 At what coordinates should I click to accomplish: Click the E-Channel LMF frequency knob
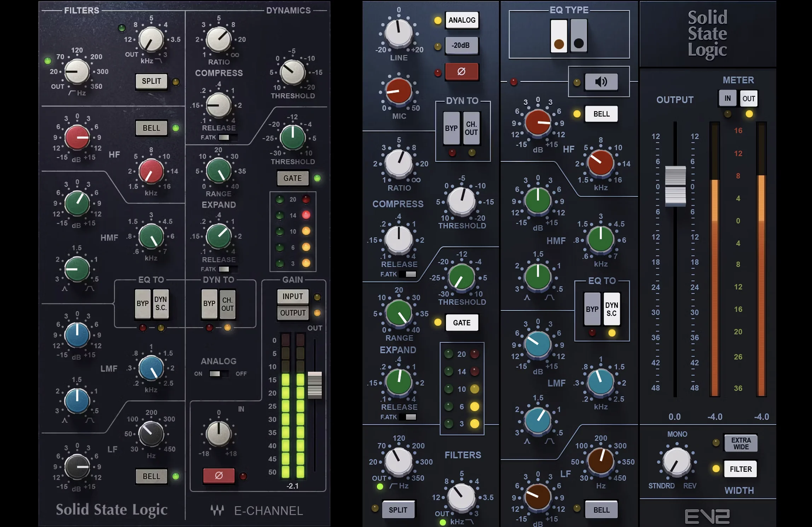pos(151,368)
